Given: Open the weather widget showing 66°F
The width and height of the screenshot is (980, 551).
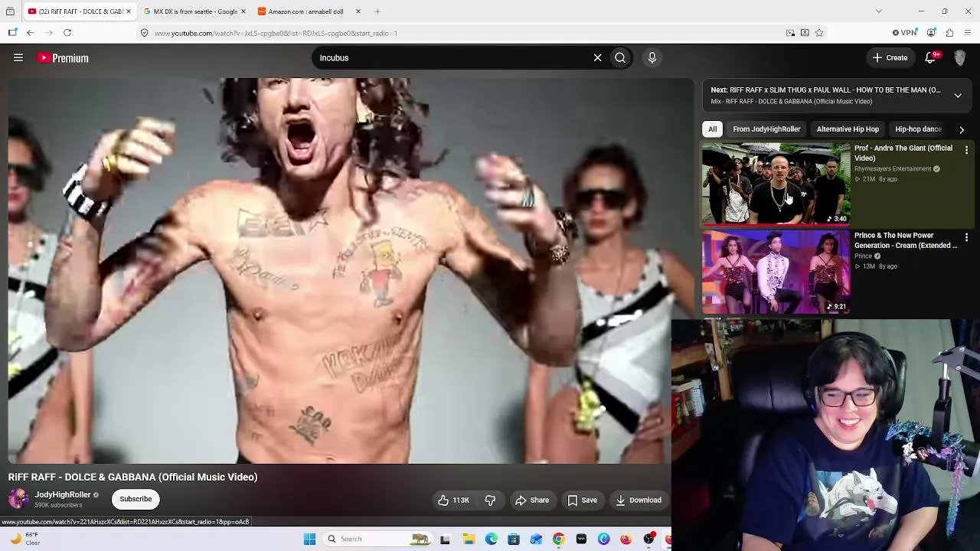Looking at the screenshot, I should coord(24,539).
